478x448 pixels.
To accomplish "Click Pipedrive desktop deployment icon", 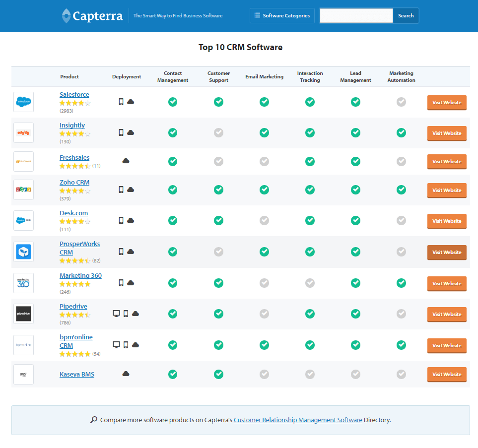I will [117, 314].
